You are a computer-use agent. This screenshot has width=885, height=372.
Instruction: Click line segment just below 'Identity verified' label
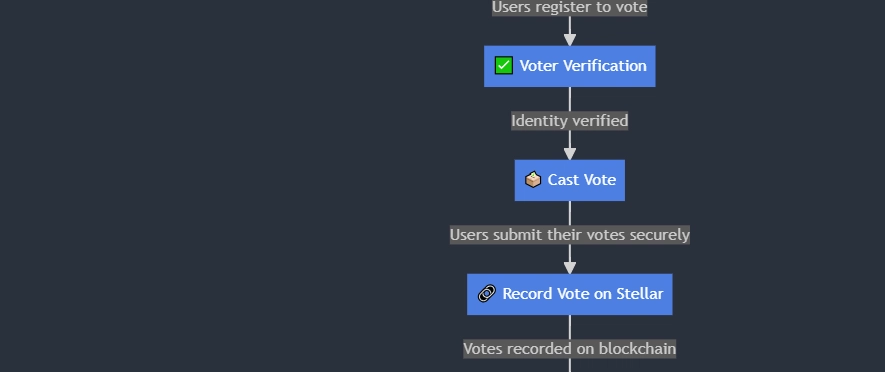(x=569, y=138)
